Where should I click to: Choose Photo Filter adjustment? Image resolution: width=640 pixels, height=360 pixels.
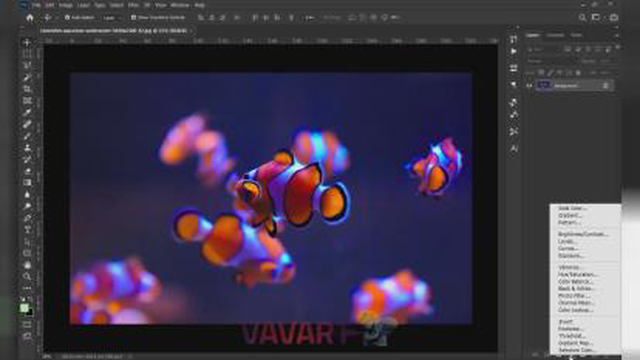[x=574, y=296]
